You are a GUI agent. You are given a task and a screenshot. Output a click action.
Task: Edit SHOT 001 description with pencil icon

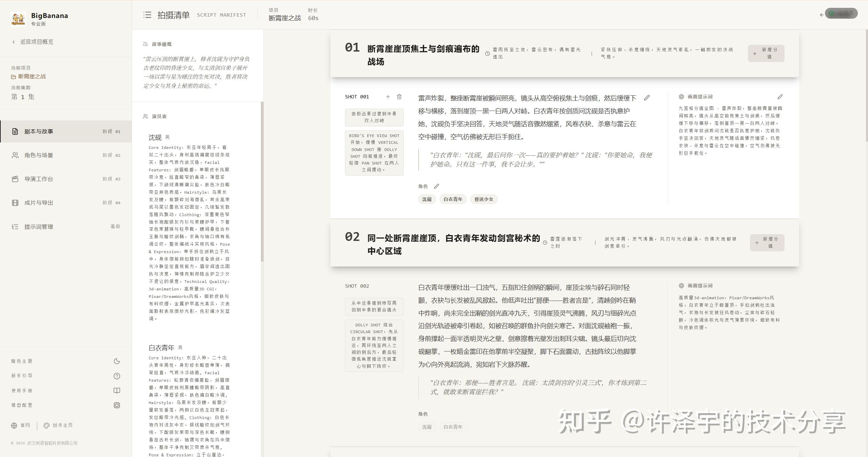click(647, 98)
